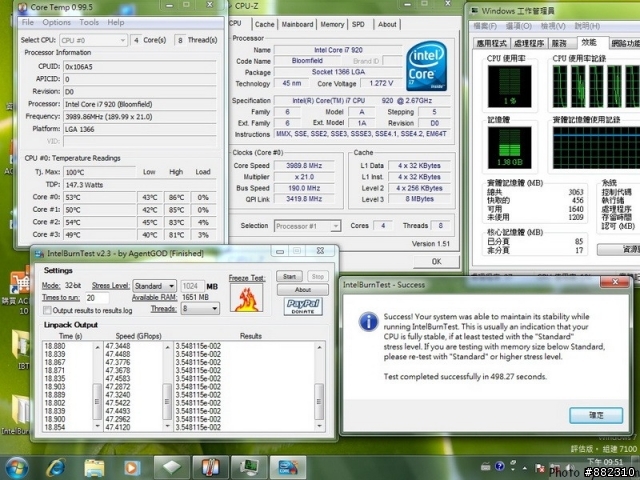Click the 18.880 time entry
This screenshot has height=480, width=640.
55,346
